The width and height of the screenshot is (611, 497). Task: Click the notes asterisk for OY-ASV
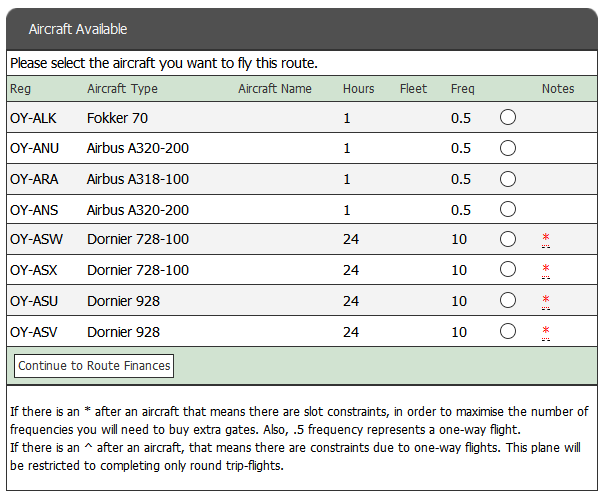coord(546,331)
